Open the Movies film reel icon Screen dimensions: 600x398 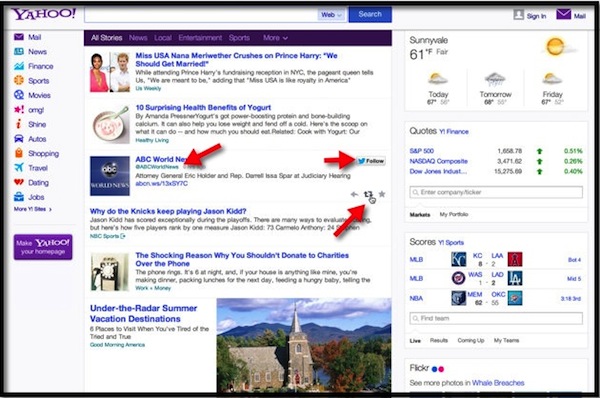click(x=19, y=95)
